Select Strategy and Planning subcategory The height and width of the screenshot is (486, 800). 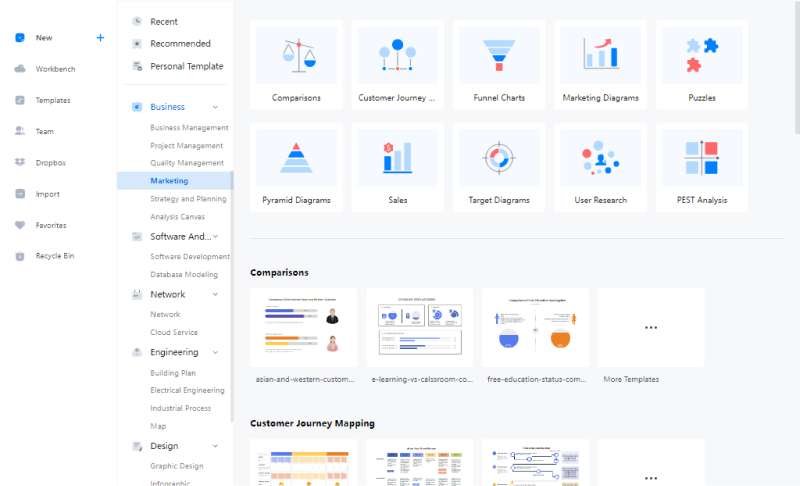point(188,198)
